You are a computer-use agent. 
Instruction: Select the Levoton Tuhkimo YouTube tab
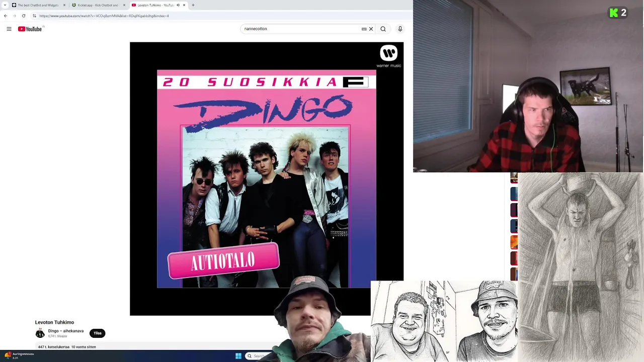(x=155, y=5)
